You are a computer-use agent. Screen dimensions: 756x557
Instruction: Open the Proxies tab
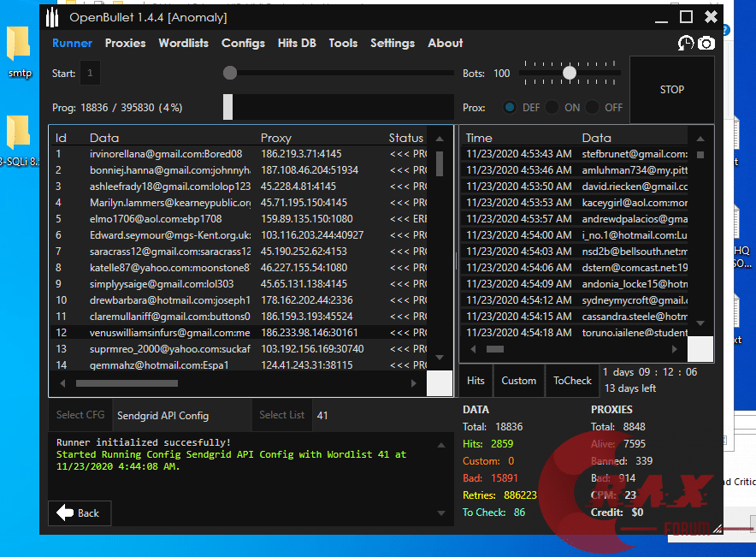pos(125,43)
